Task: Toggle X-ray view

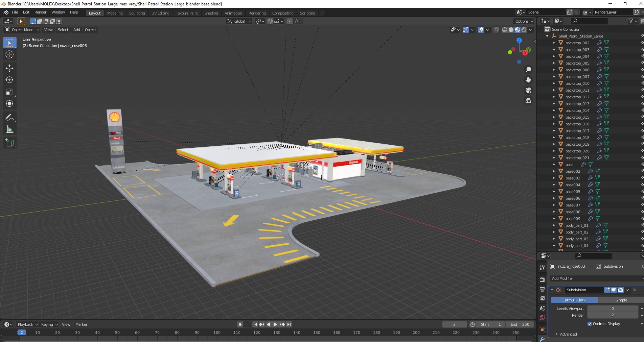Action: [x=496, y=30]
